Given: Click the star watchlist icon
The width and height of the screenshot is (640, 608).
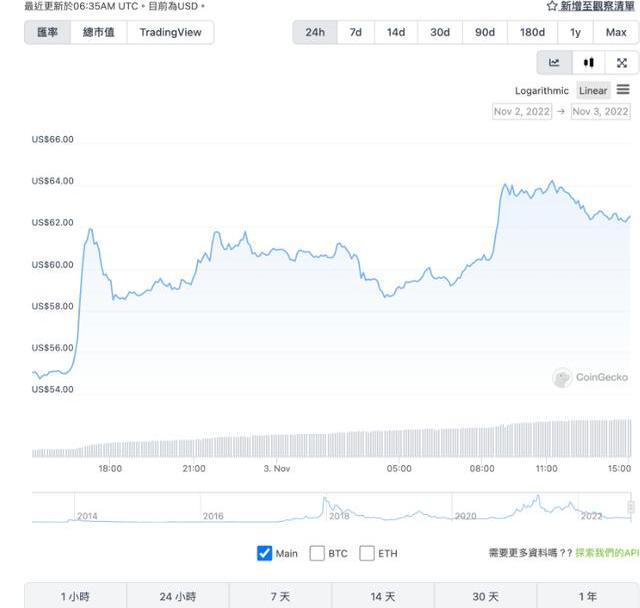Looking at the screenshot, I should [552, 6].
